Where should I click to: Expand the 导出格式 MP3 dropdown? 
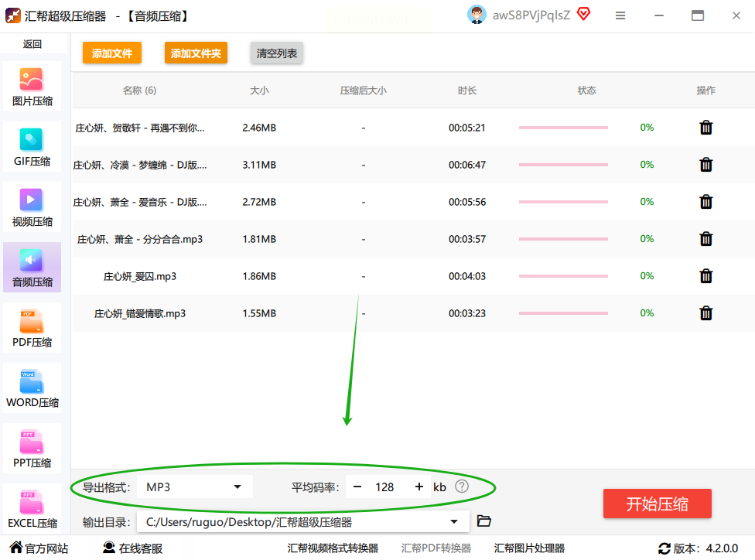[x=195, y=487]
